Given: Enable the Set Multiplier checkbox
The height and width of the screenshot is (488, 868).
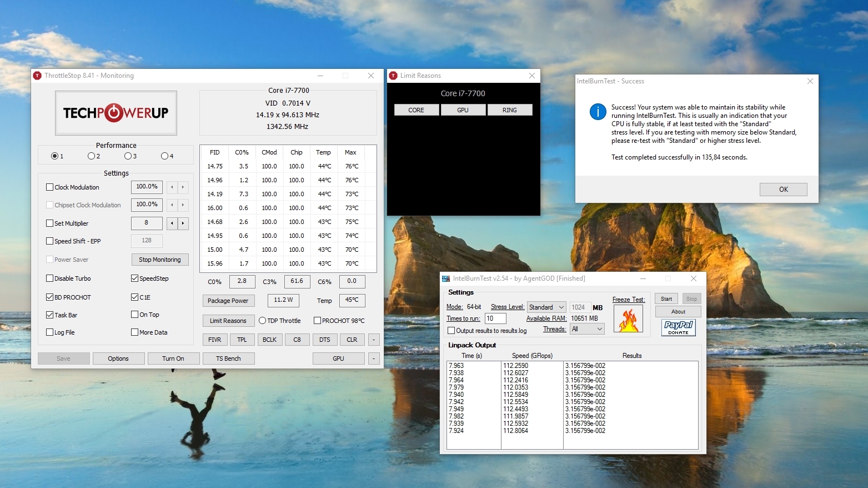Looking at the screenshot, I should point(49,223).
